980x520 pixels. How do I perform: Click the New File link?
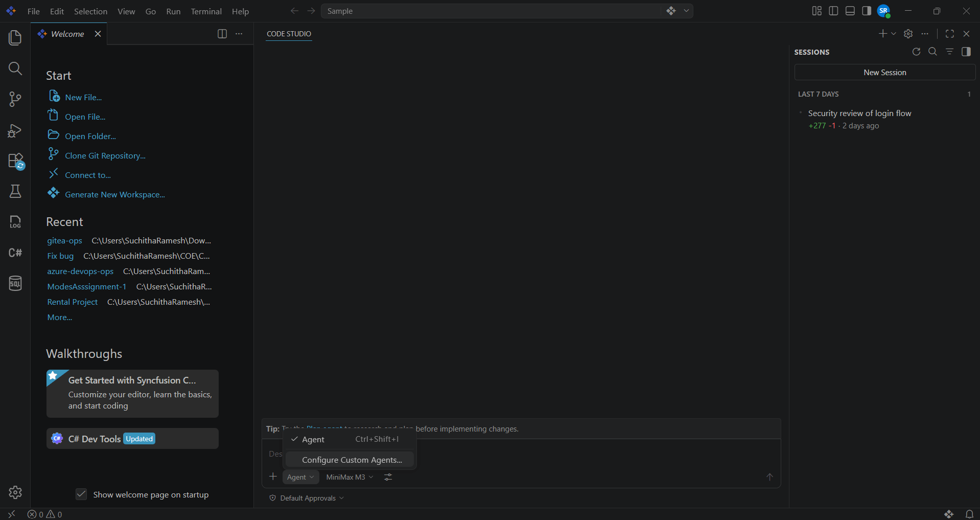pyautogui.click(x=83, y=97)
